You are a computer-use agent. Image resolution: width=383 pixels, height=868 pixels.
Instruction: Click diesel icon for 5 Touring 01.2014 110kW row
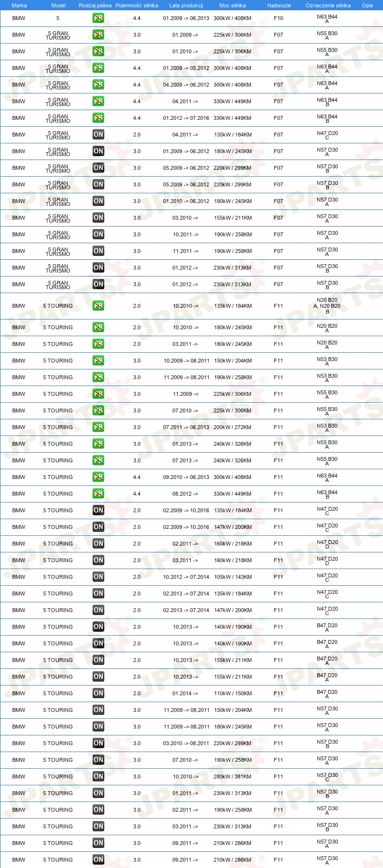[98, 693]
